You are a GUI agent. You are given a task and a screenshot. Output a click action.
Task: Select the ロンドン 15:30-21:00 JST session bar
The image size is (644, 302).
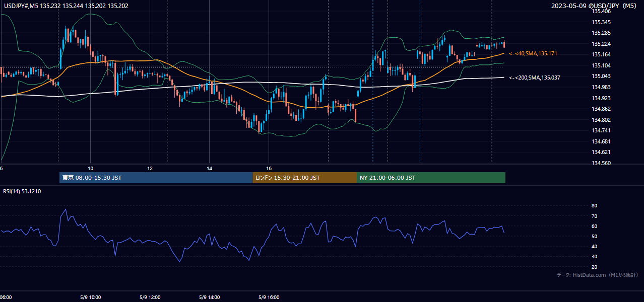click(x=305, y=178)
